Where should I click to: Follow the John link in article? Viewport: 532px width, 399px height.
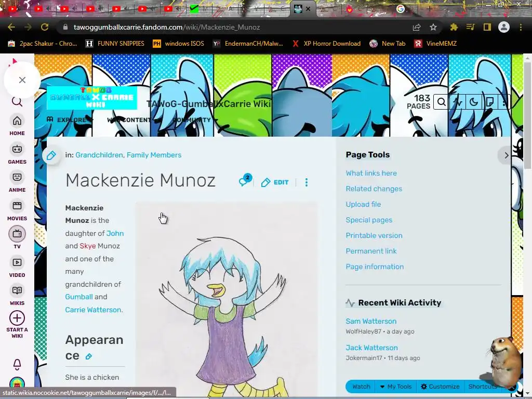pyautogui.click(x=115, y=233)
